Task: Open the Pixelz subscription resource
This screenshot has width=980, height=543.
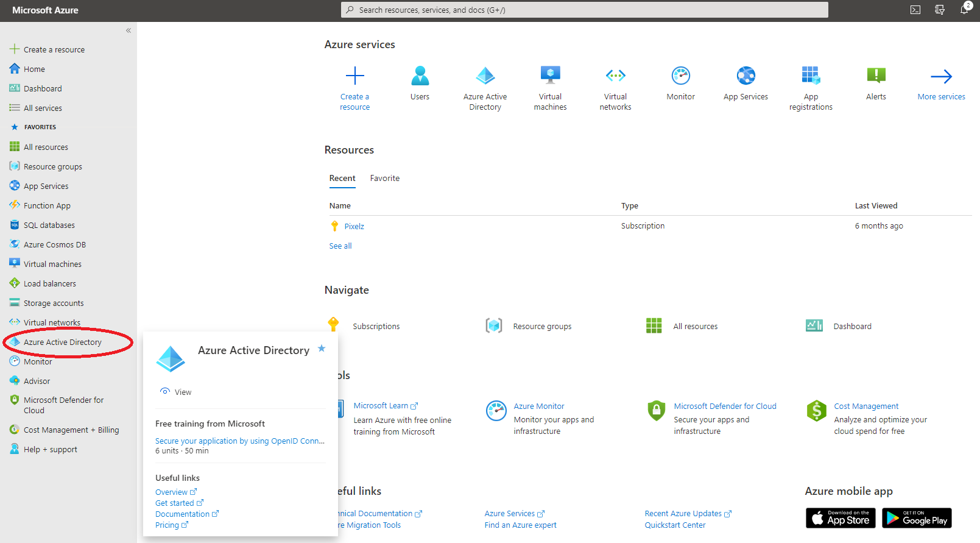Action: click(354, 226)
